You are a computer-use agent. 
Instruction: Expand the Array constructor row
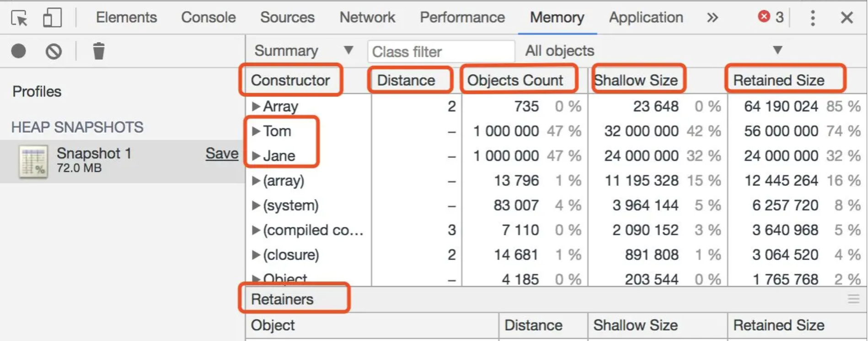256,107
